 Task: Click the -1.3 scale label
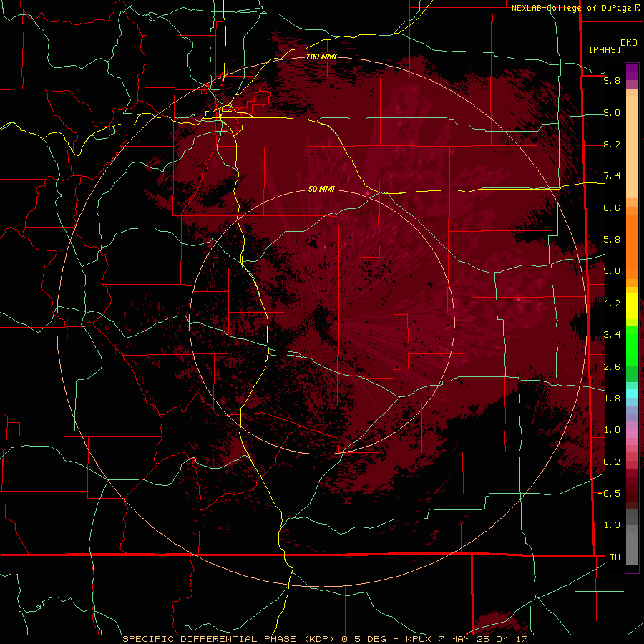609,525
